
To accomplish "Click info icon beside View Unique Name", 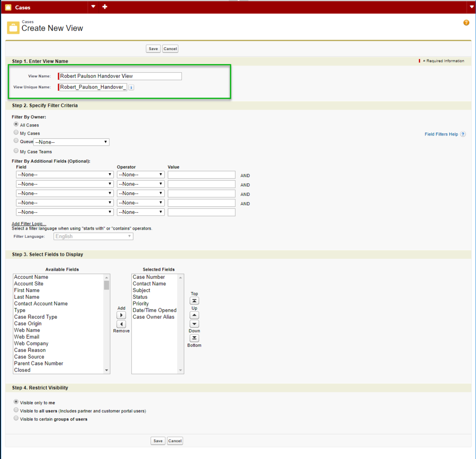I will [x=131, y=88].
